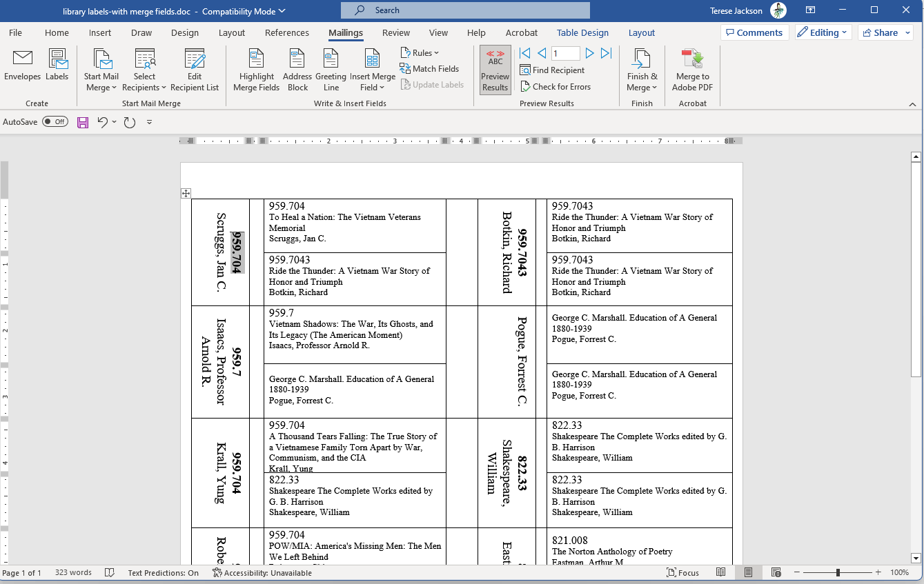Open the Editing mode dropdown
The image size is (924, 584).
[x=824, y=32]
